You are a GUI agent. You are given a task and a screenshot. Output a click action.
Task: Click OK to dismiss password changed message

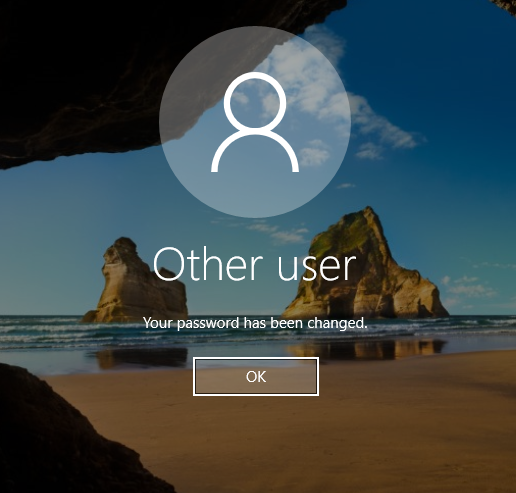click(256, 377)
